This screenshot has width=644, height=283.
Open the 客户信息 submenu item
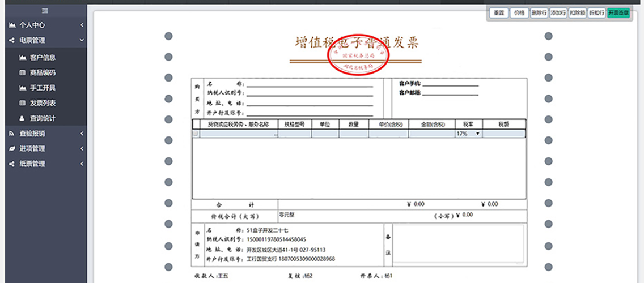tap(43, 57)
